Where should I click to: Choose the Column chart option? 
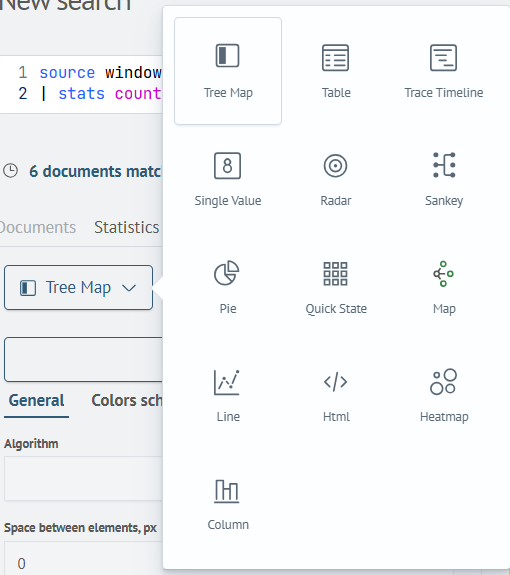click(228, 503)
